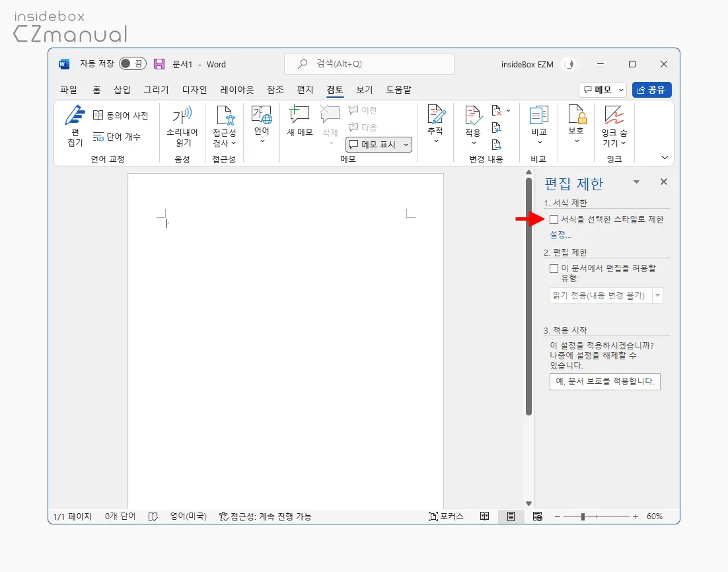Expand the Show Comments (메모 표시) dropdown
728x572 pixels.
click(406, 145)
